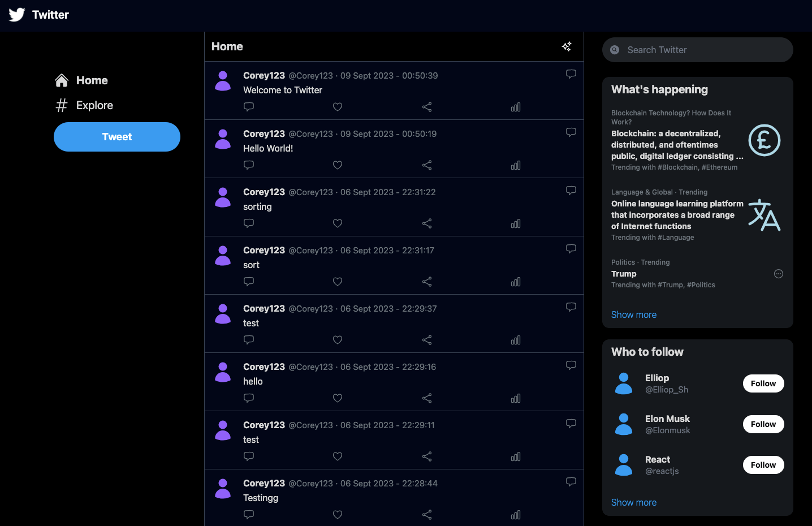Like the 'Testingg' tweet
This screenshot has height=526, width=812.
(338, 515)
